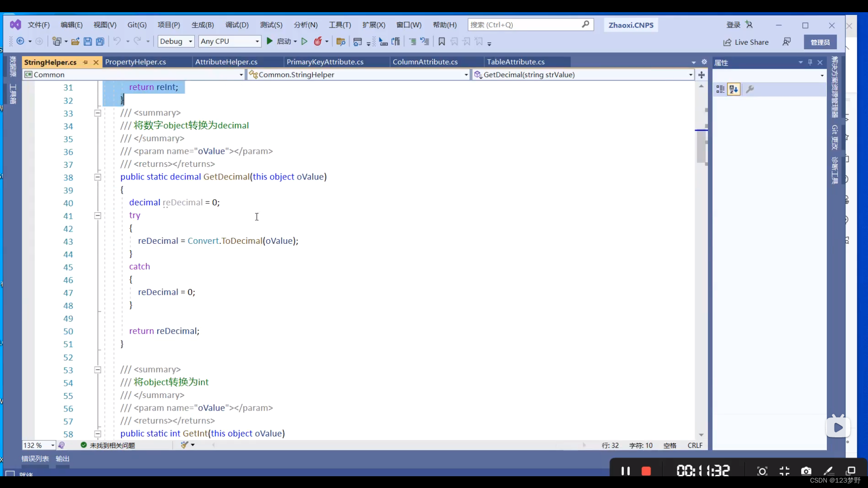868x488 pixels.
Task: Click the recorder pen annotation icon
Action: pos(828,471)
